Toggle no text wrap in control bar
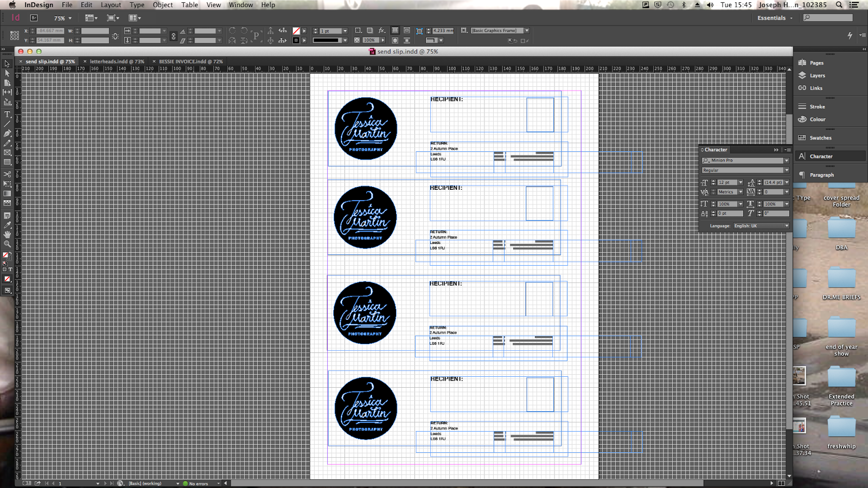 pos(395,30)
